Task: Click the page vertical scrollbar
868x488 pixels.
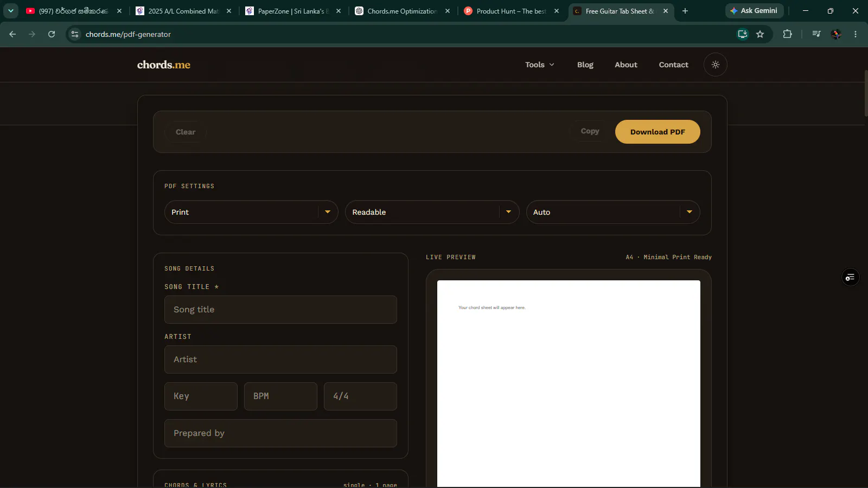Action: [x=866, y=92]
